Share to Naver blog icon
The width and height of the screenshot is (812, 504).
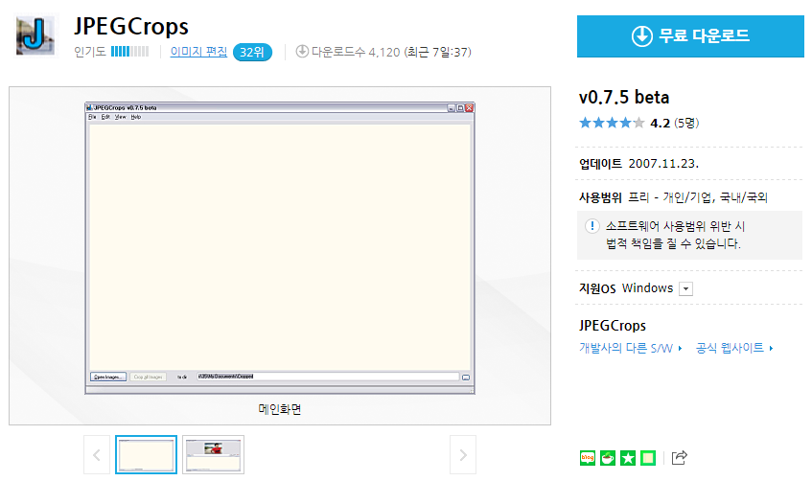point(588,458)
